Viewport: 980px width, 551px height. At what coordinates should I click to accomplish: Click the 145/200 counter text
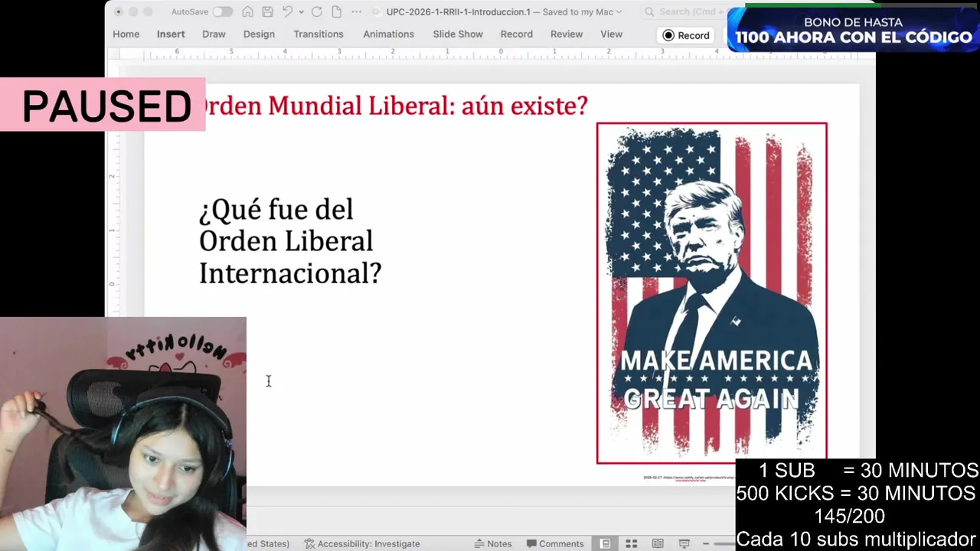(x=849, y=516)
